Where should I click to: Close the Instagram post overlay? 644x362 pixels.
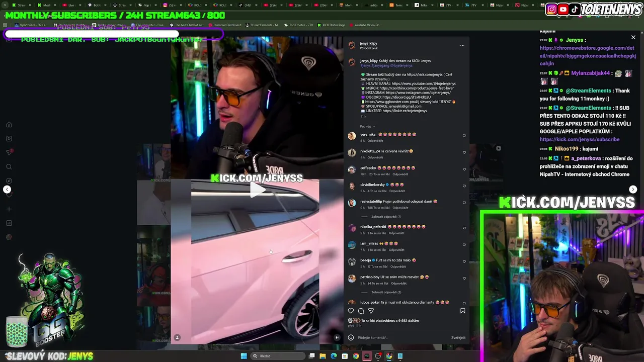click(x=633, y=37)
